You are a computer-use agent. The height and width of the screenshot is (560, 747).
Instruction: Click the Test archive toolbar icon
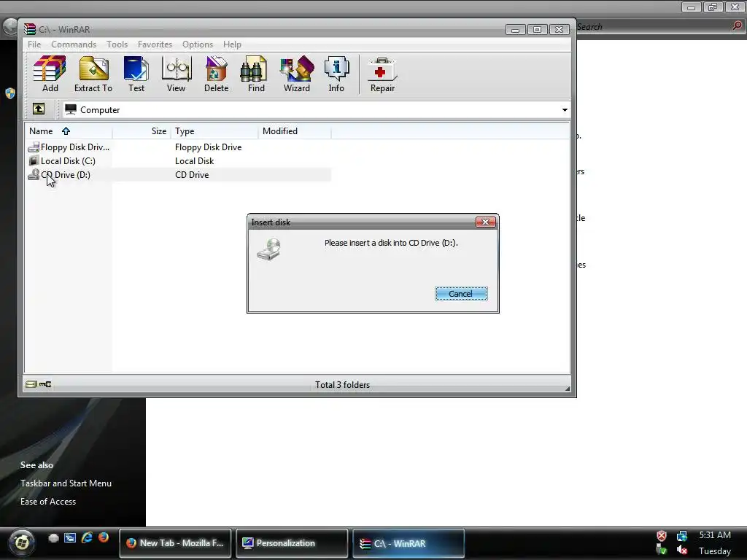(x=136, y=74)
